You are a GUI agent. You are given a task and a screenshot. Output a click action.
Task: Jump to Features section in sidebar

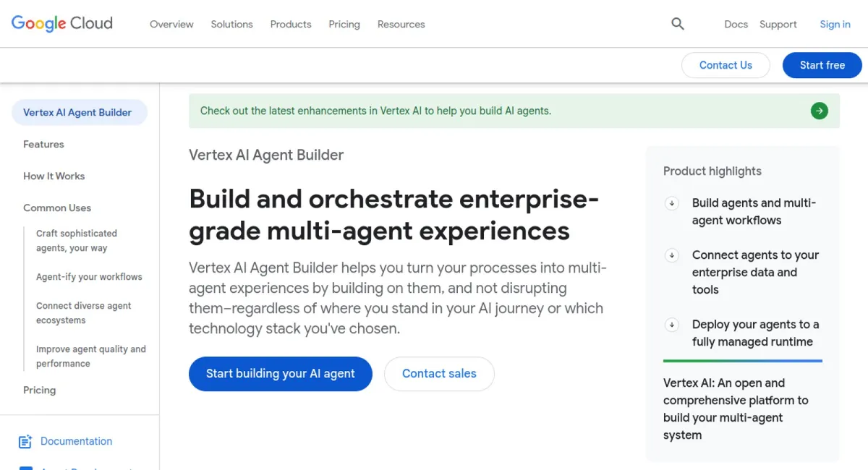click(43, 144)
